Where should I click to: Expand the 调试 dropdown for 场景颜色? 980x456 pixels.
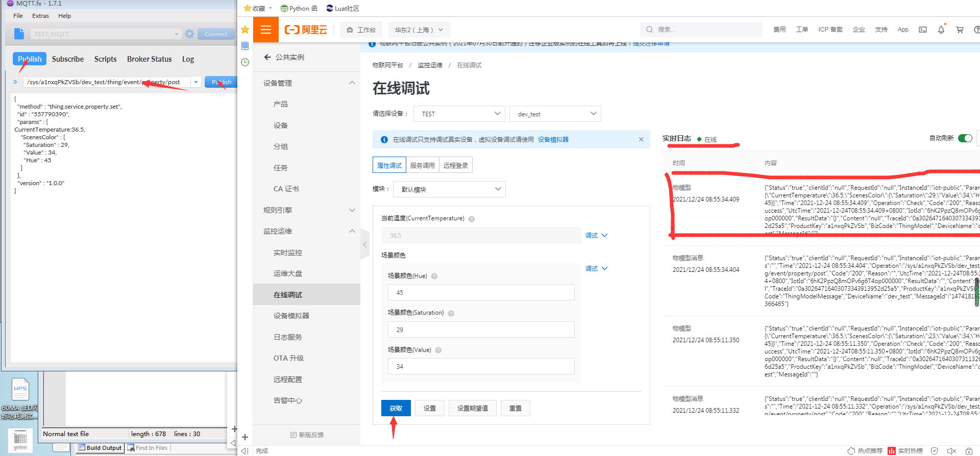(x=596, y=269)
